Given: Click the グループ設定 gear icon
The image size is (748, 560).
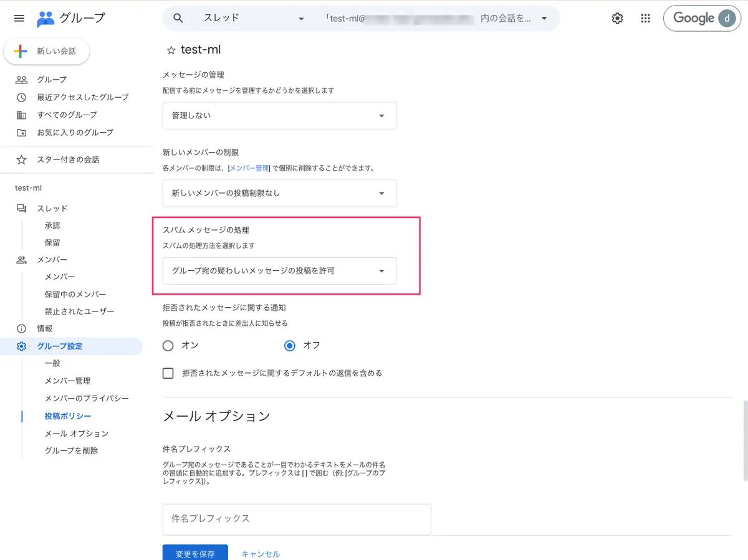Looking at the screenshot, I should (22, 346).
